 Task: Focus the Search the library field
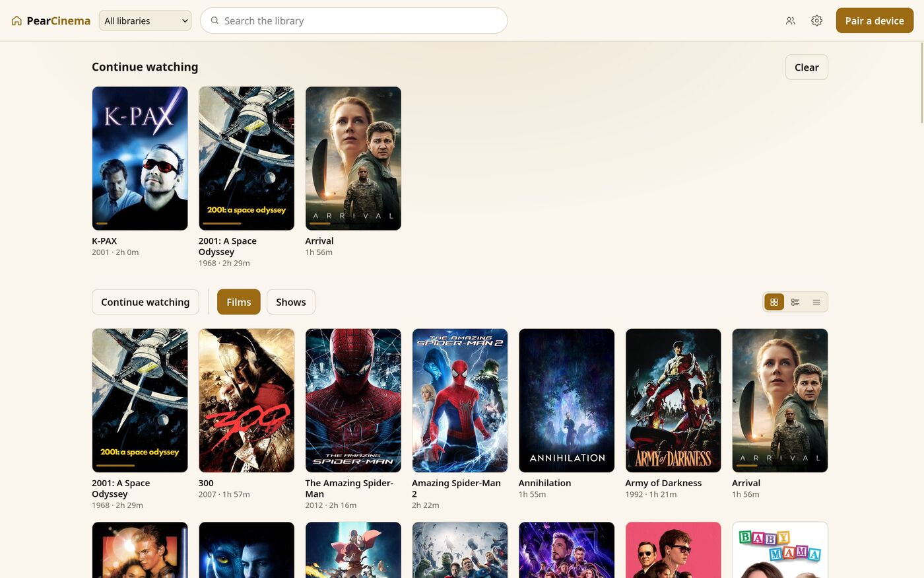pos(354,20)
